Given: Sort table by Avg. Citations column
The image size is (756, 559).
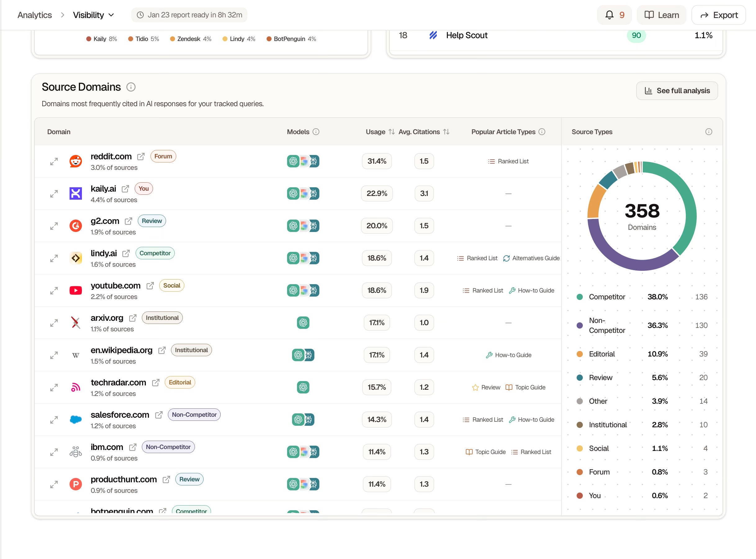Looking at the screenshot, I should (446, 132).
